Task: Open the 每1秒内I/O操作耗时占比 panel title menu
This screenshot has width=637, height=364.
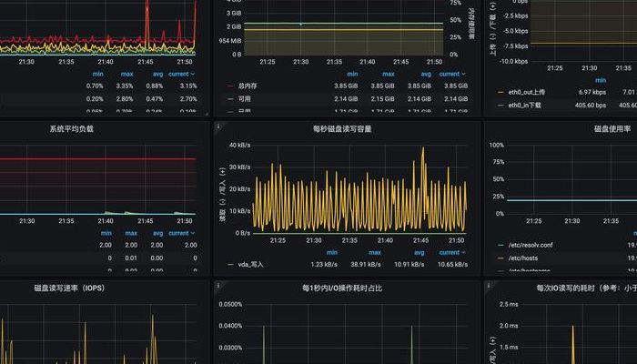Action: tap(342, 288)
